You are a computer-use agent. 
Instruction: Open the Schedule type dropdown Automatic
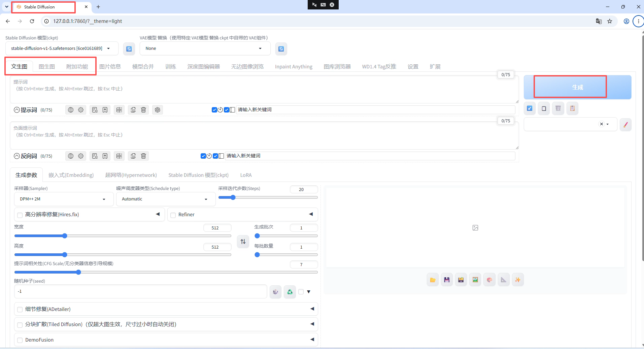166,199
